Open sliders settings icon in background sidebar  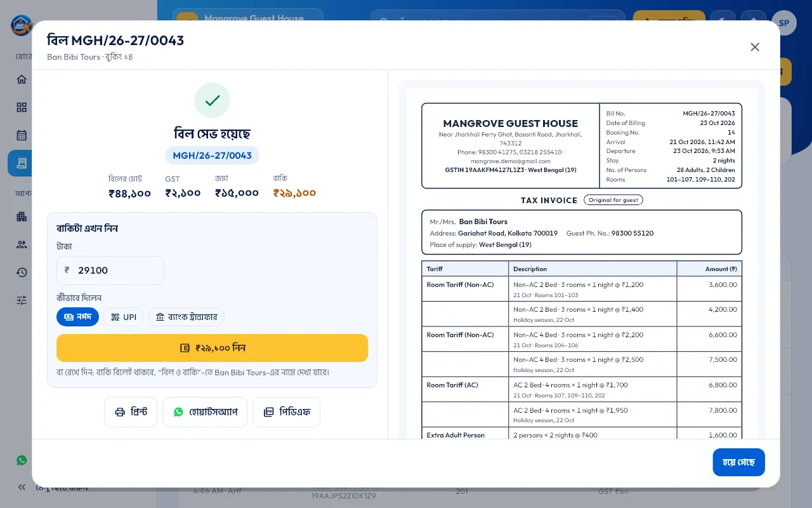[x=22, y=300]
